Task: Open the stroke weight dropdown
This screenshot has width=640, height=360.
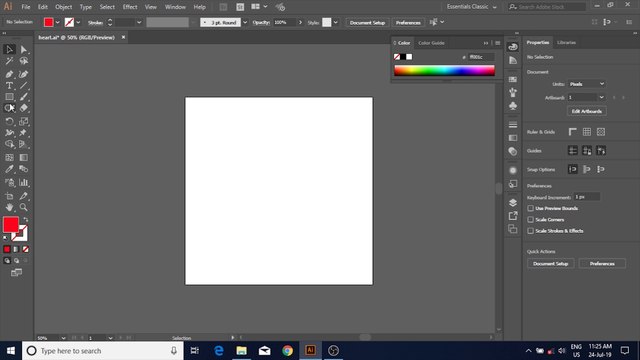Action: [139, 22]
